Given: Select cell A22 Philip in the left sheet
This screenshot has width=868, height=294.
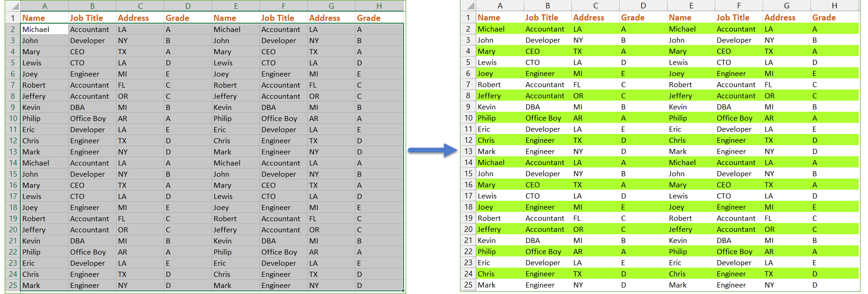Looking at the screenshot, I should (x=45, y=252).
